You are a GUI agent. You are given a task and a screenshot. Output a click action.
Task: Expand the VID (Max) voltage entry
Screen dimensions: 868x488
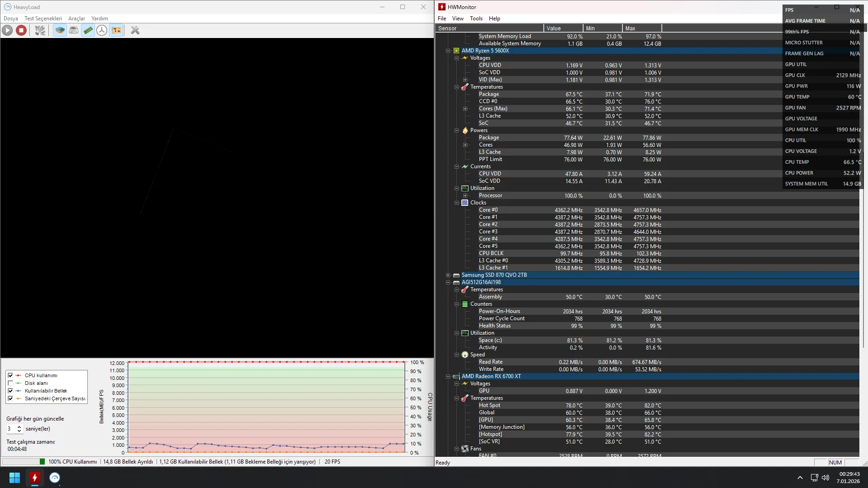point(465,80)
